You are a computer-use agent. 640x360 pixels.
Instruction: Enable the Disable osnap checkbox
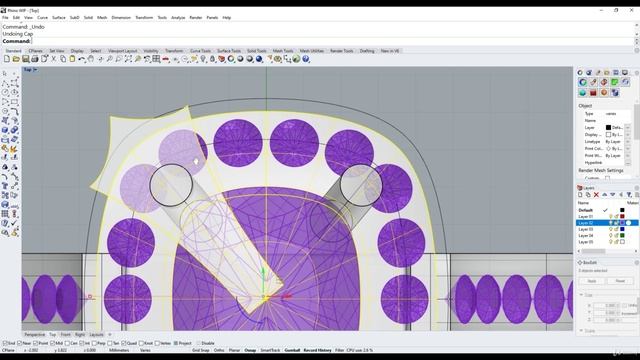199,343
